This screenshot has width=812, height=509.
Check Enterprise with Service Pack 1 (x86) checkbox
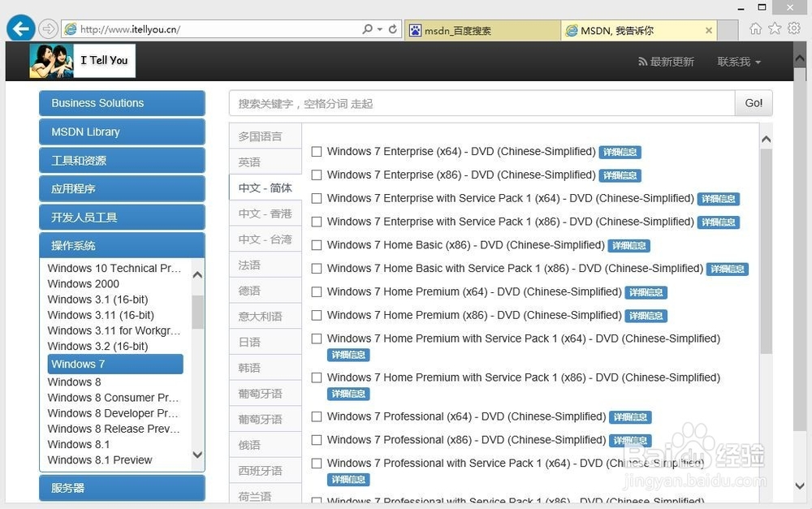317,222
